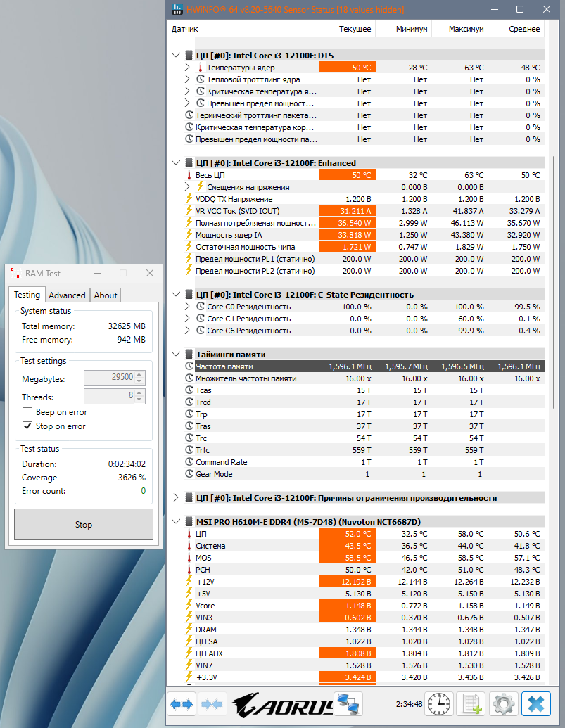Click the lightning icon of VDDQ TX Напряжение
The image size is (565, 728).
(189, 199)
